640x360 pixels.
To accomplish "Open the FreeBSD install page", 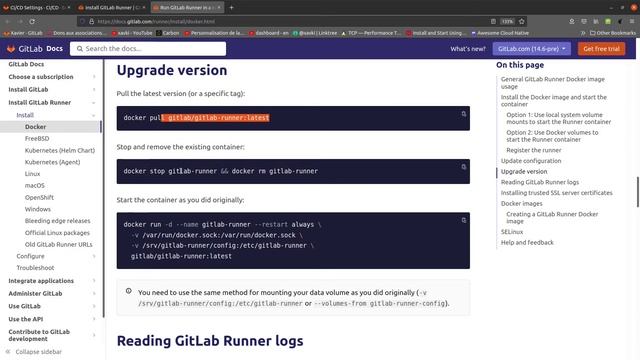I will pos(37,138).
